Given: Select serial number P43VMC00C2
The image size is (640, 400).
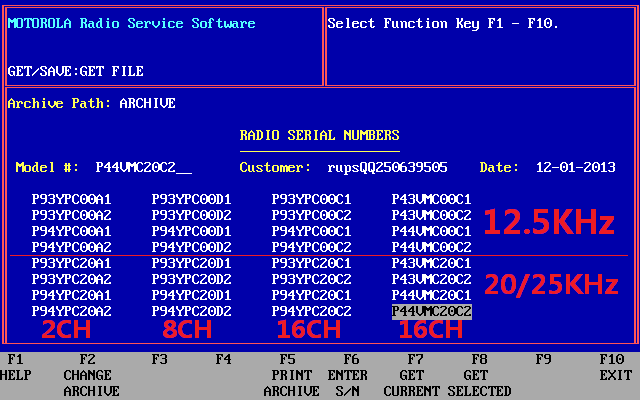Looking at the screenshot, I should pyautogui.click(x=431, y=215).
